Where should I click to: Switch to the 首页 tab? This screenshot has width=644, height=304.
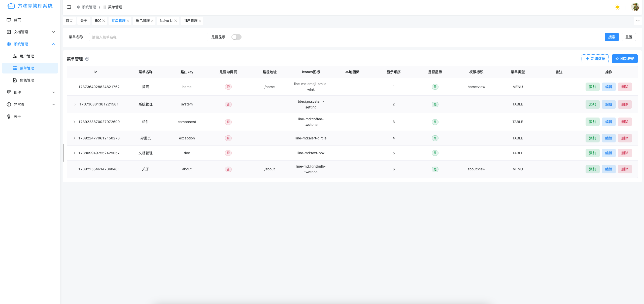pos(69,21)
